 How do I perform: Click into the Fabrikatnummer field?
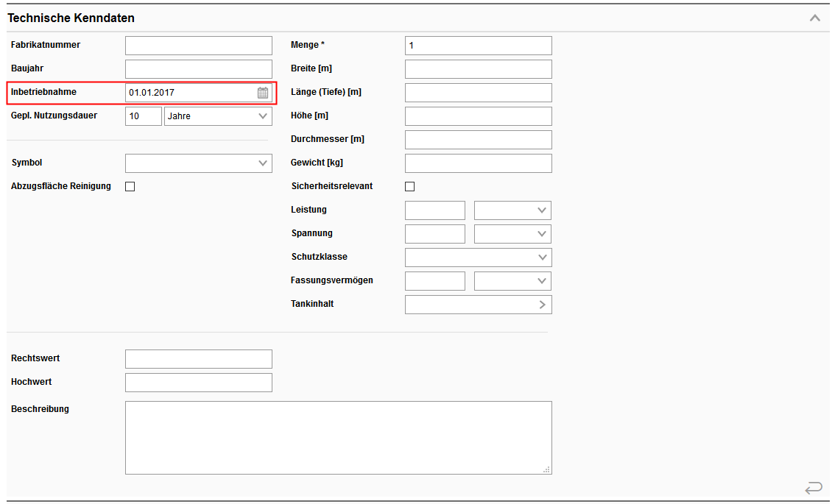click(x=199, y=46)
